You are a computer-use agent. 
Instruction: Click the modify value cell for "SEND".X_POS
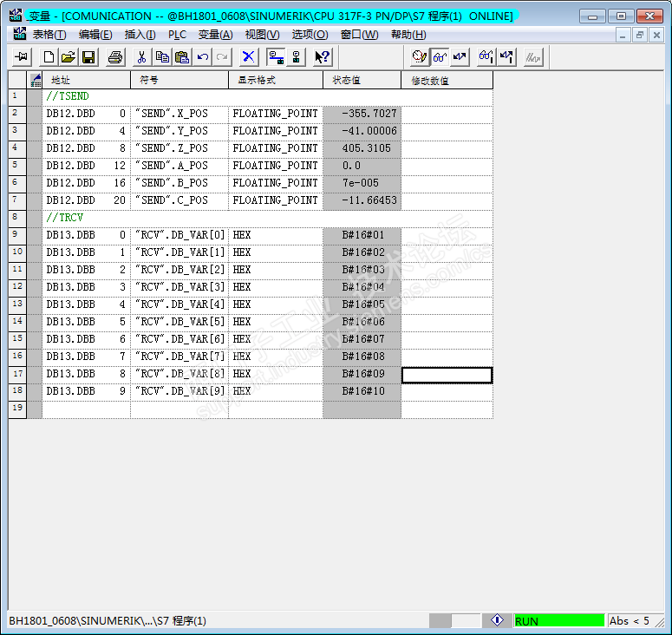tap(447, 114)
